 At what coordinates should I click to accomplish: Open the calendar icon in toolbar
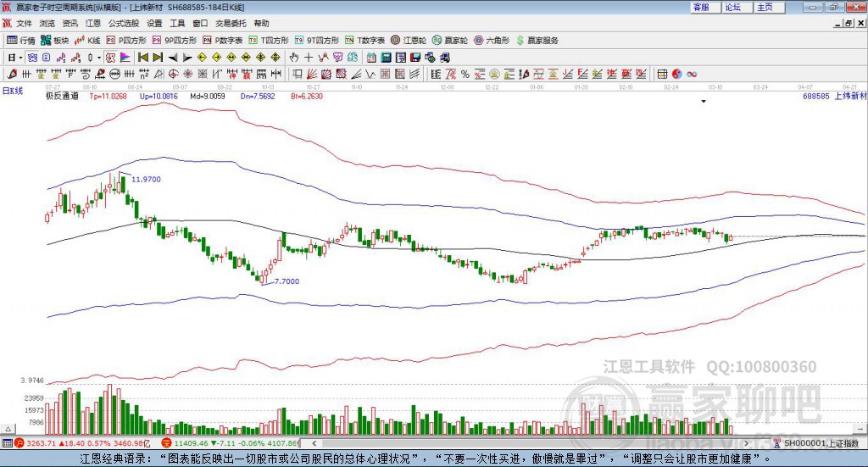[371, 58]
